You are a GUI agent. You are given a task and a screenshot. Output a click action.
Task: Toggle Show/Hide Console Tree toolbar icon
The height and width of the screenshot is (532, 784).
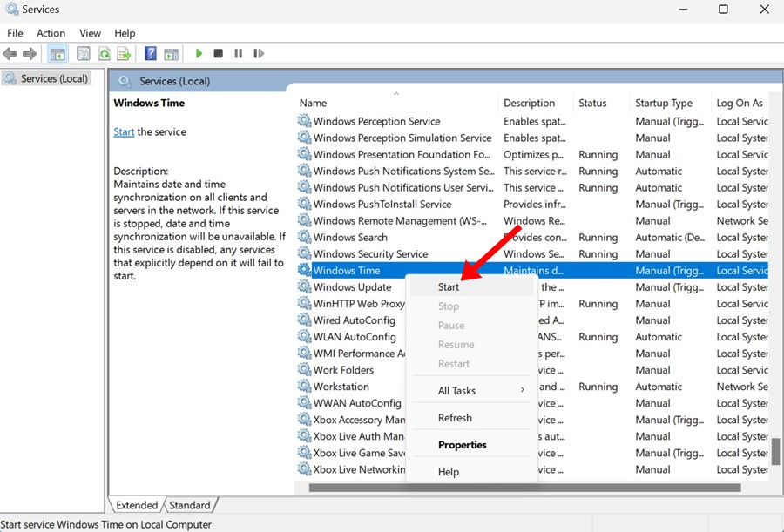[x=57, y=53]
